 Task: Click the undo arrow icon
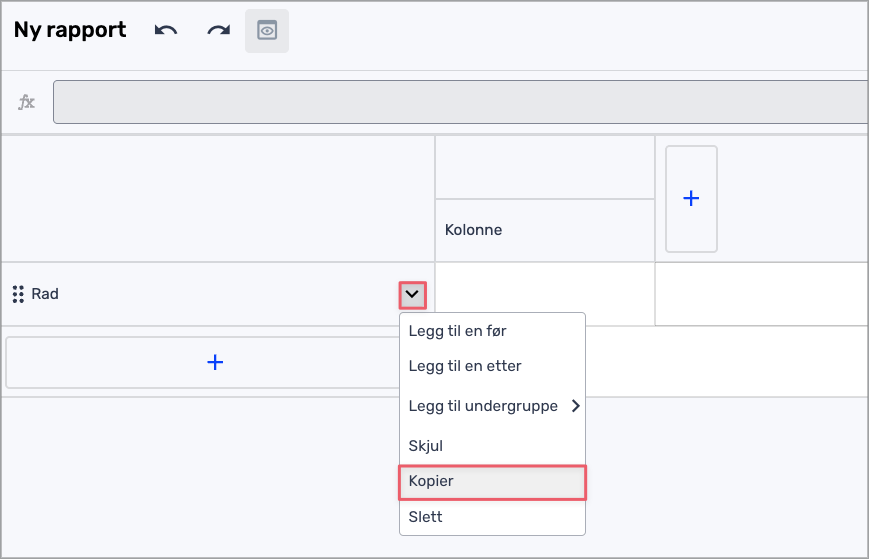pyautogui.click(x=166, y=30)
